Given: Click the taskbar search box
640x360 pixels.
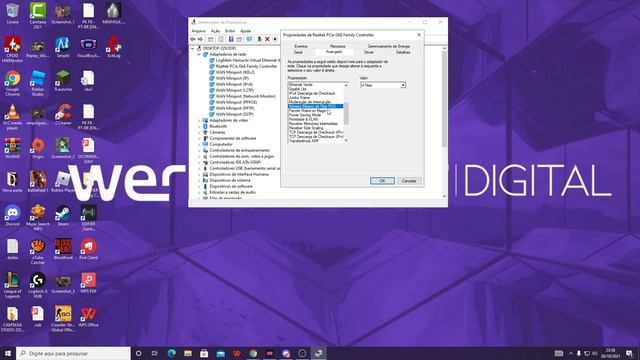Looking at the screenshot, I should [x=73, y=353].
